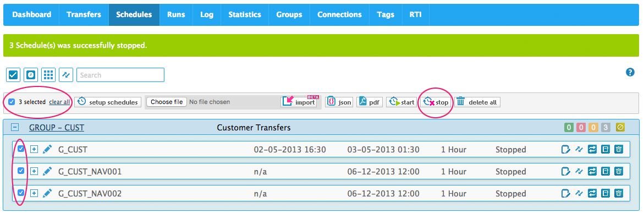Click the 'Customer Transfers' group description
This screenshot has height=213, width=644.
pos(254,128)
